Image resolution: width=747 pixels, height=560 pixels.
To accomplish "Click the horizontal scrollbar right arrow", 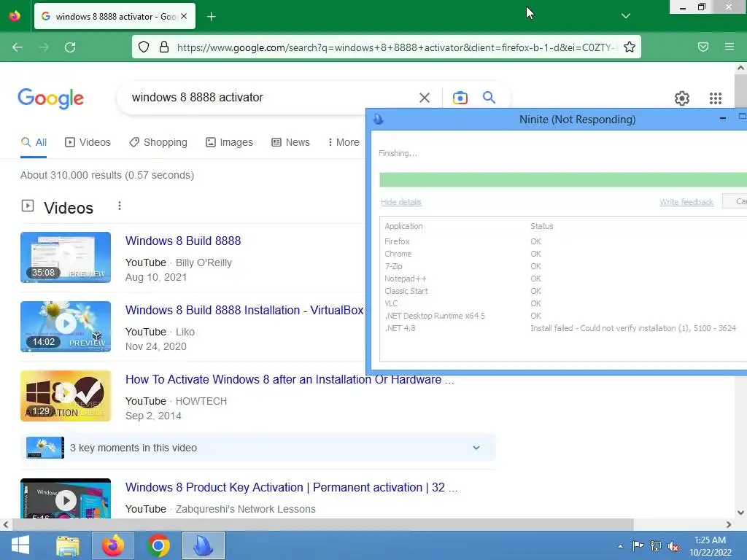I will tap(729, 525).
